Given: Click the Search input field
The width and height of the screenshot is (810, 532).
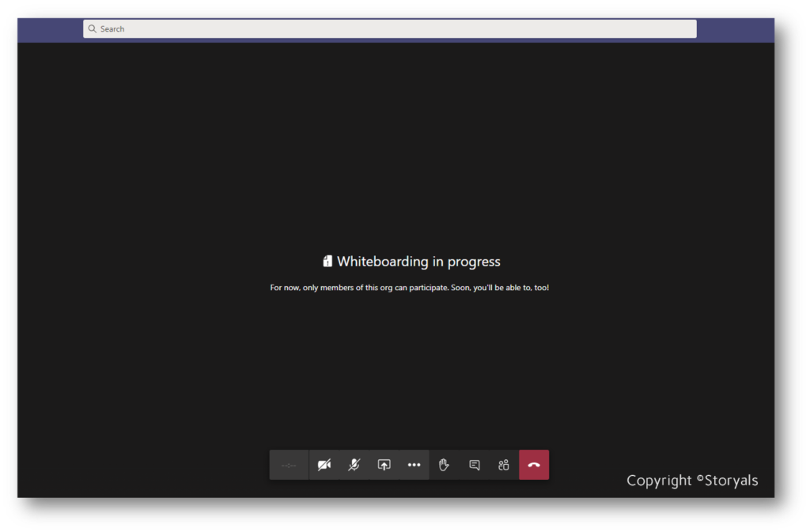Looking at the screenshot, I should 389,29.
